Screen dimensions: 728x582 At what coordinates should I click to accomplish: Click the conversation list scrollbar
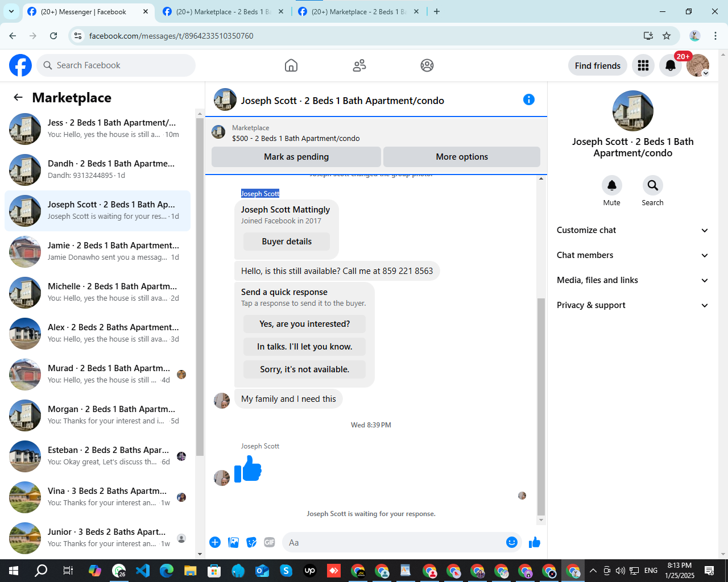tap(200, 287)
